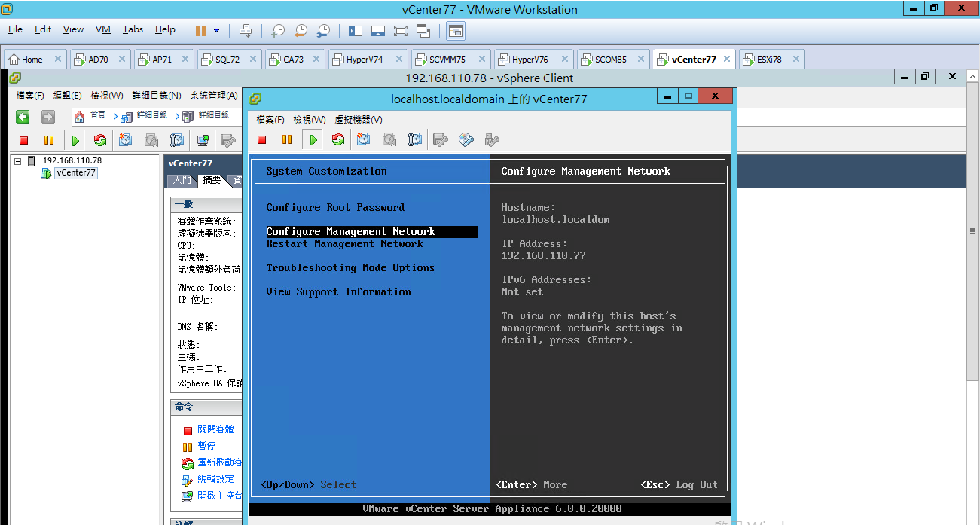Open 檔案(F) menu in vSphere Client window
Viewport: 980px width, 525px height.
point(30,96)
